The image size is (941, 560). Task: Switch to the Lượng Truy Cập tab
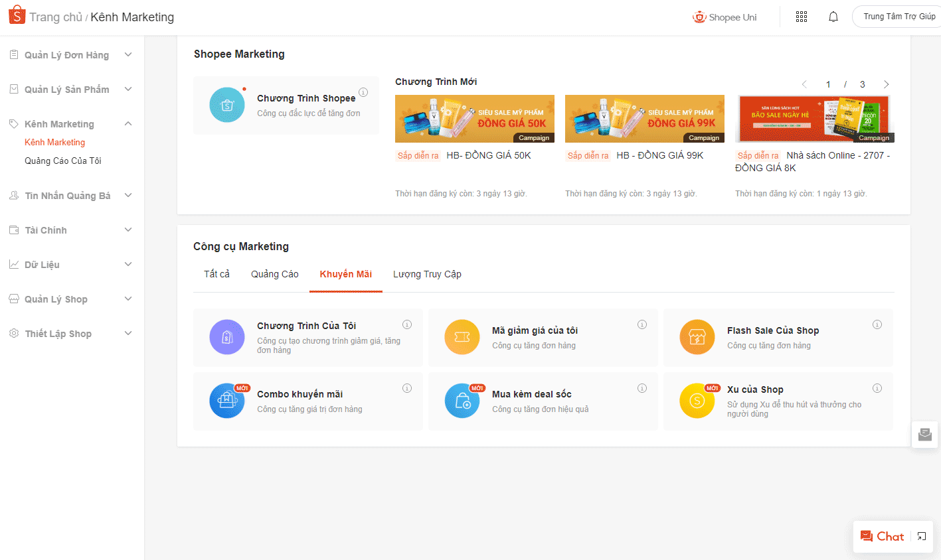(x=427, y=274)
